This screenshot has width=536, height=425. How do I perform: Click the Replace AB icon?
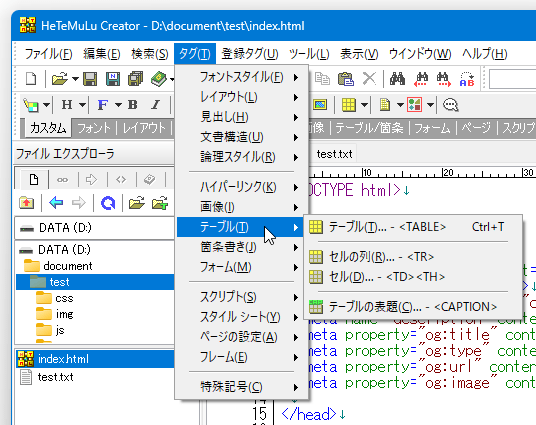pyautogui.click(x=467, y=79)
